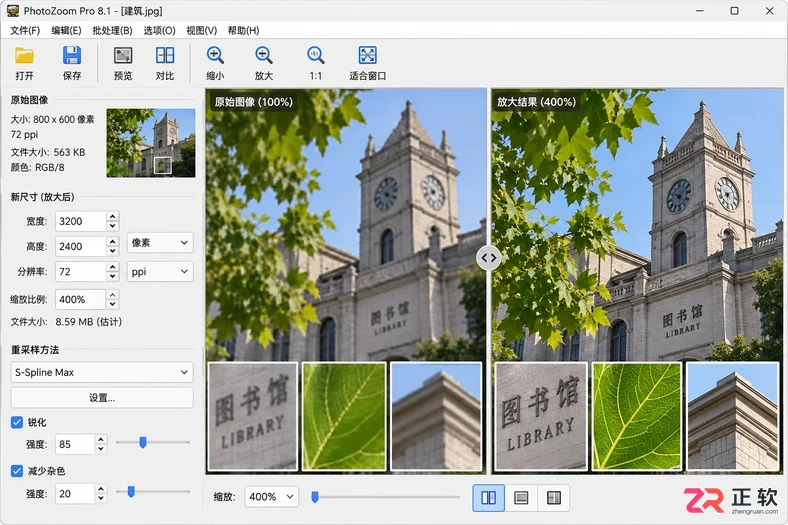Increase 宽度 width with up arrow
788x525 pixels.
click(113, 217)
